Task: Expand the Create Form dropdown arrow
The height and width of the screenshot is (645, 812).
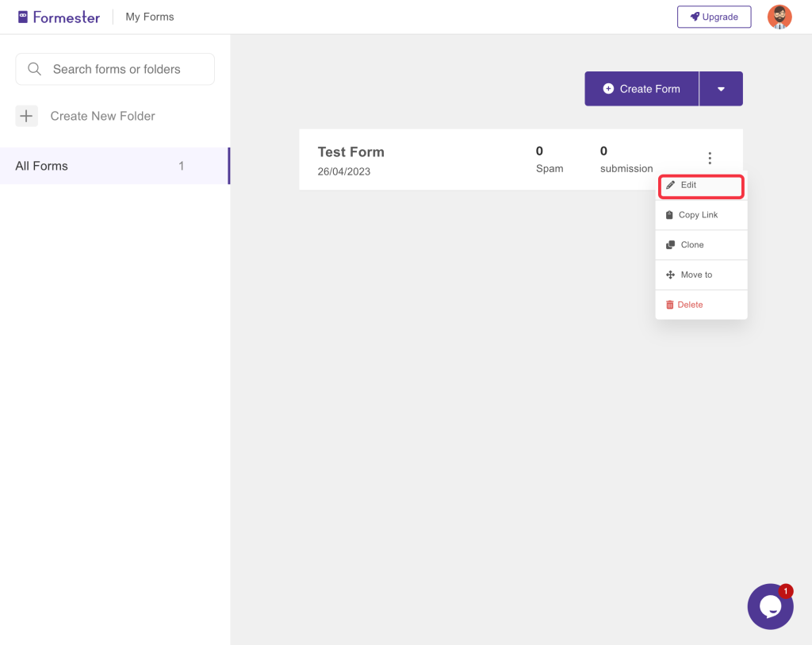Action: (x=721, y=89)
